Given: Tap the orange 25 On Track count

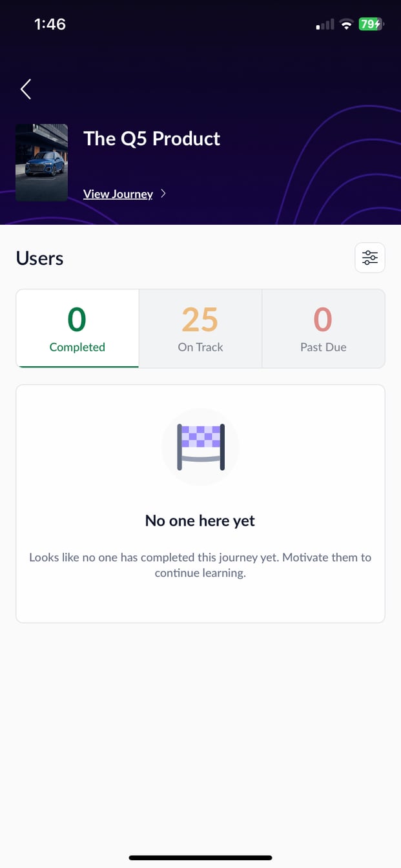Looking at the screenshot, I should click(x=200, y=318).
